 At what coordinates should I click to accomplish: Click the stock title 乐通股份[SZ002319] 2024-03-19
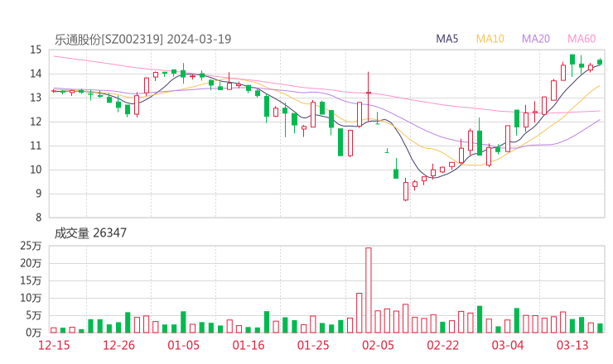click(142, 39)
